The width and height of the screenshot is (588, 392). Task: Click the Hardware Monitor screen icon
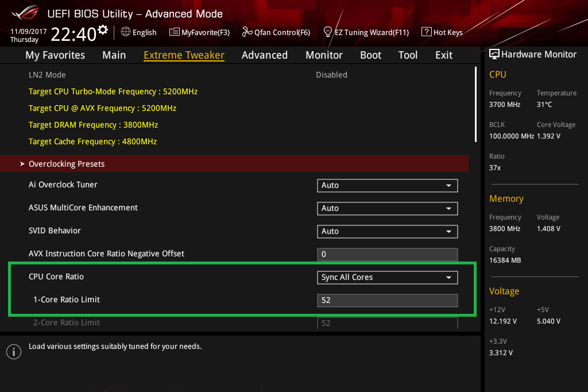point(494,54)
